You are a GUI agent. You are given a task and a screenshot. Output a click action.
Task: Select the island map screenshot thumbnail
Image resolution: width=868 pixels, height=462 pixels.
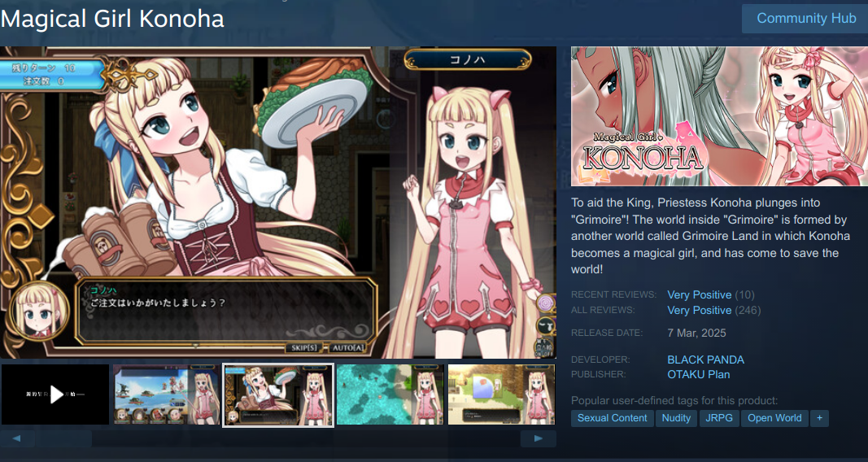168,394
